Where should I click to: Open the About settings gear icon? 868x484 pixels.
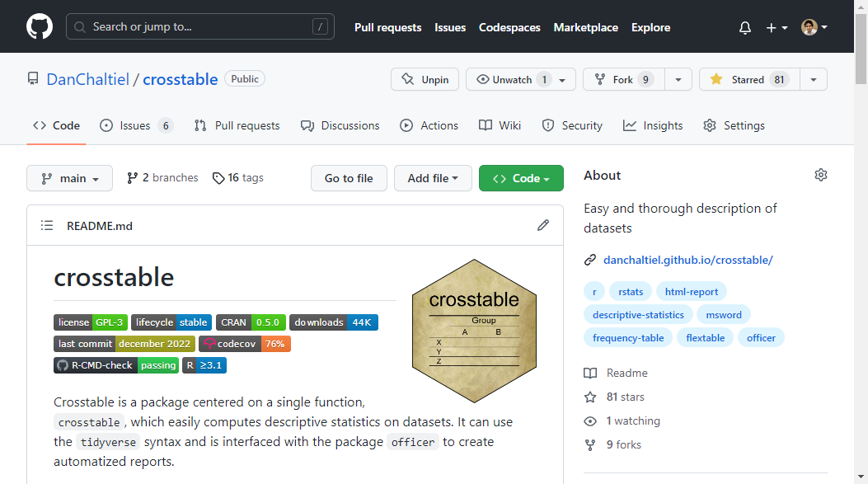click(820, 175)
